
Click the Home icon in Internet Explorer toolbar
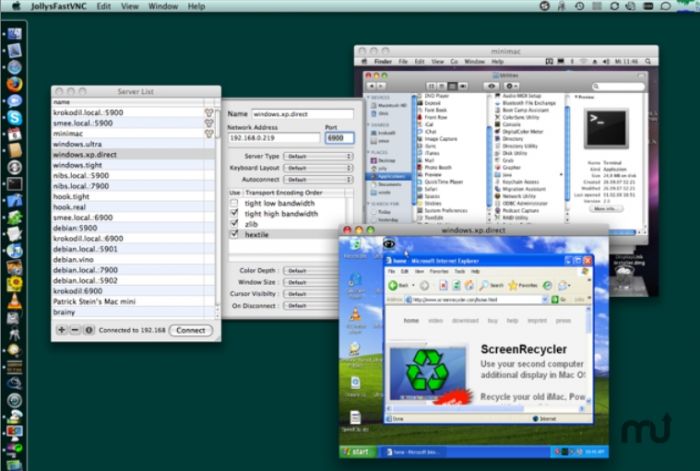[469, 285]
